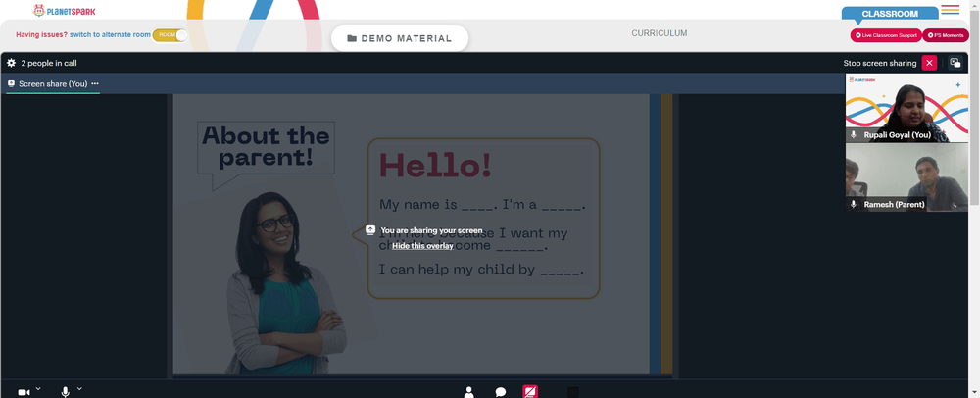Click 'About the parent!' slide heading
The image size is (980, 398).
point(266,147)
